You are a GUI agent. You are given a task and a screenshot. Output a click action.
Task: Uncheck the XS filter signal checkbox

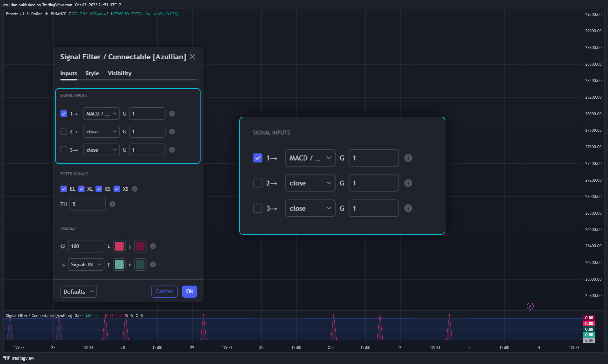tap(117, 189)
